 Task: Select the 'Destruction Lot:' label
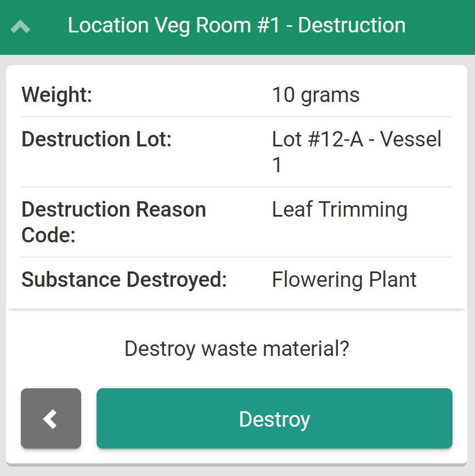[97, 139]
